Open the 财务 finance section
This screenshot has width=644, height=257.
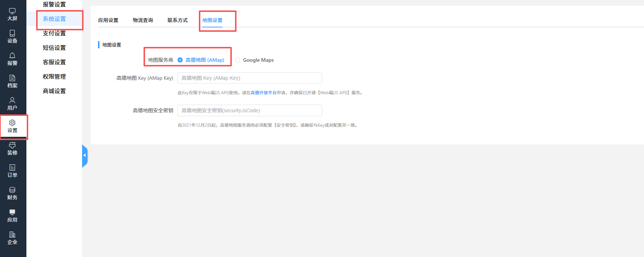pos(12,193)
